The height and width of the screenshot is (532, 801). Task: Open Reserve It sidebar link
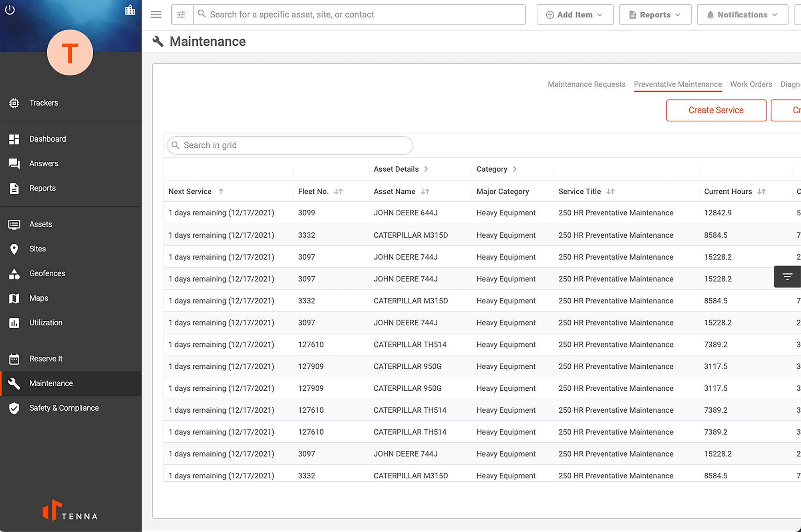pyautogui.click(x=46, y=359)
